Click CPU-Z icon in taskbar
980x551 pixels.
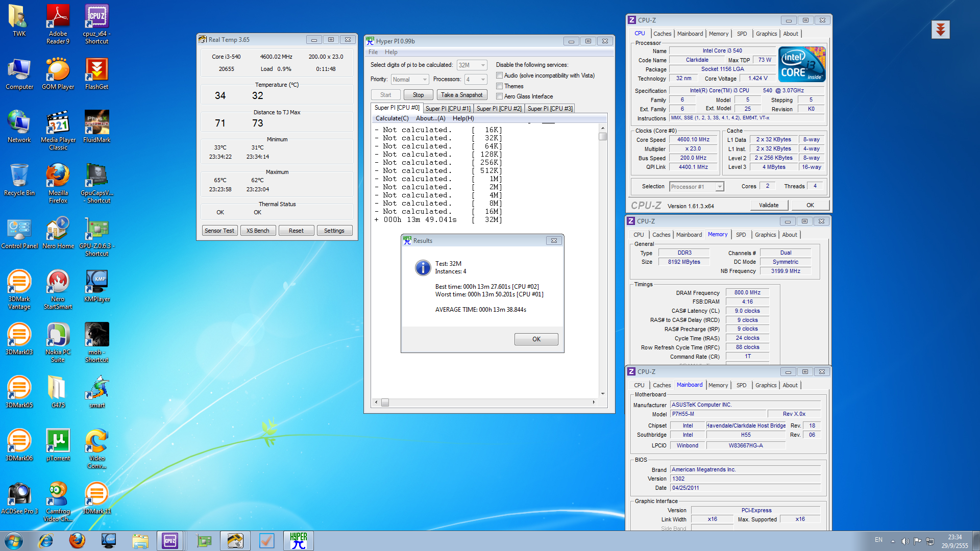(x=170, y=541)
